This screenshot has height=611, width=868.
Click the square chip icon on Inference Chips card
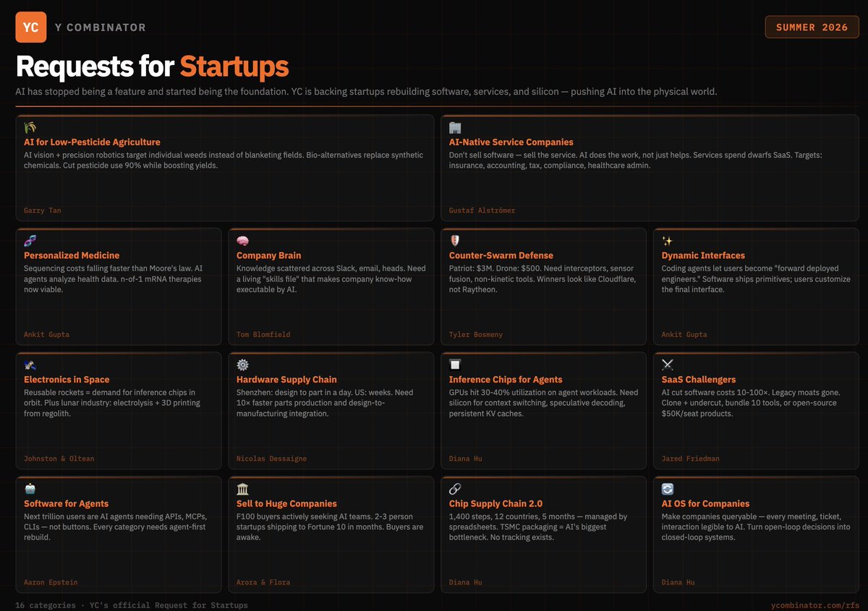pos(455,365)
